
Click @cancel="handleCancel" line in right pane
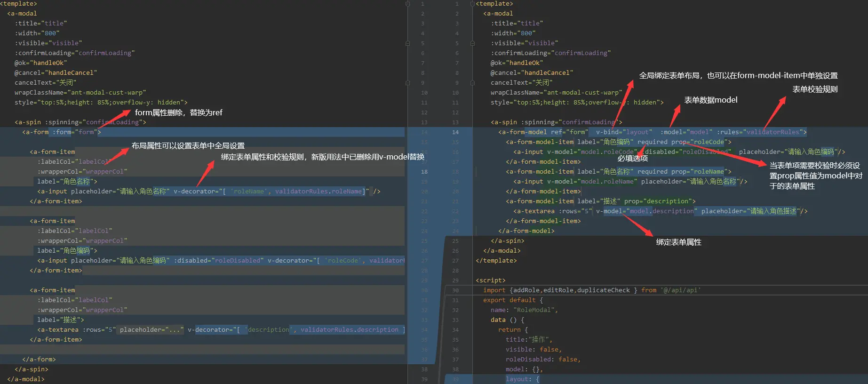532,73
